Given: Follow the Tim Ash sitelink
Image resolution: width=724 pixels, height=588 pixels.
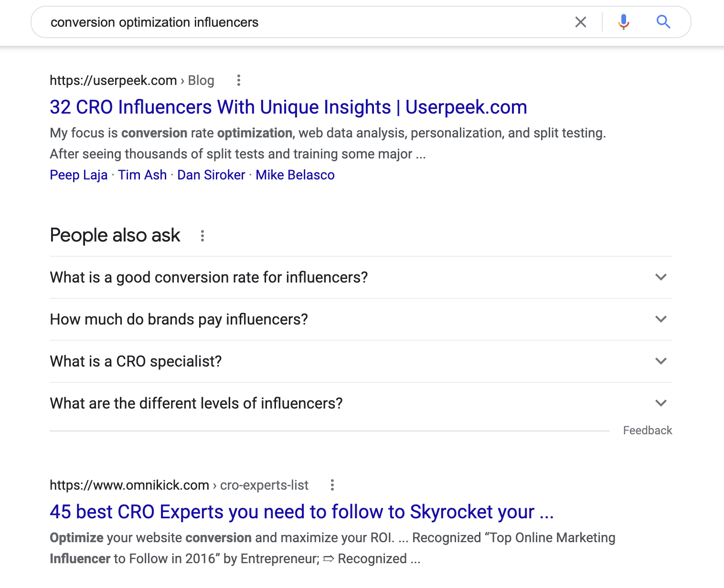Looking at the screenshot, I should pos(142,175).
